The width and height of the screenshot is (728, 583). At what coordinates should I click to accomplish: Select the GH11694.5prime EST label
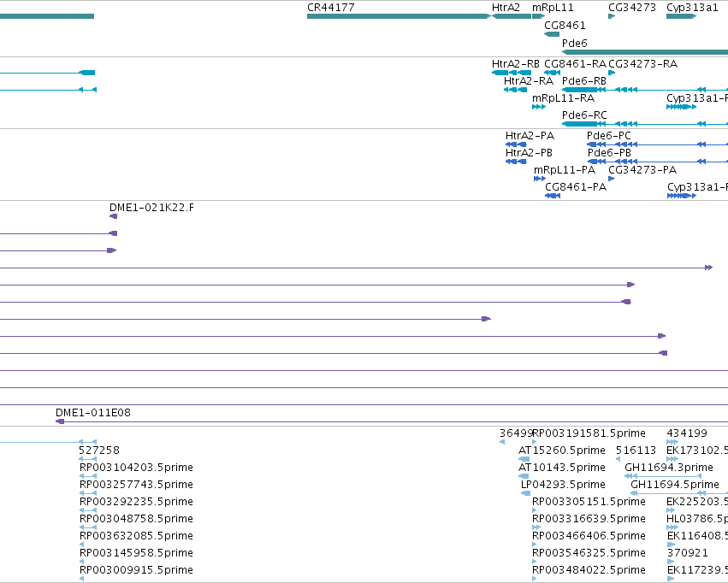click(675, 484)
